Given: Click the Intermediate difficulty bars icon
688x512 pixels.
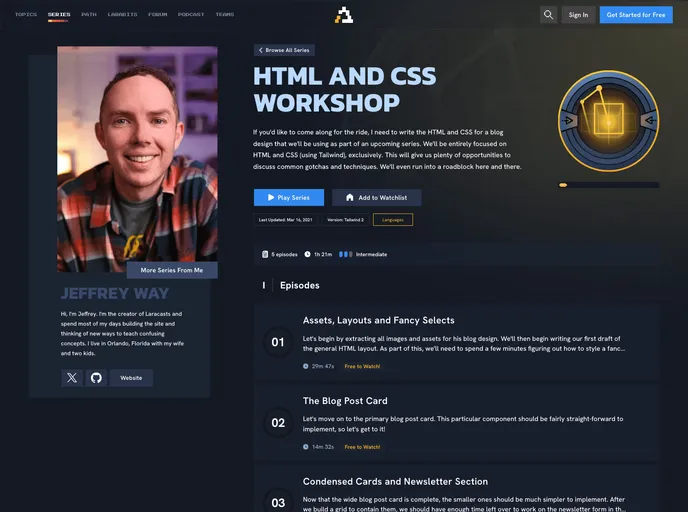Looking at the screenshot, I should 345,254.
